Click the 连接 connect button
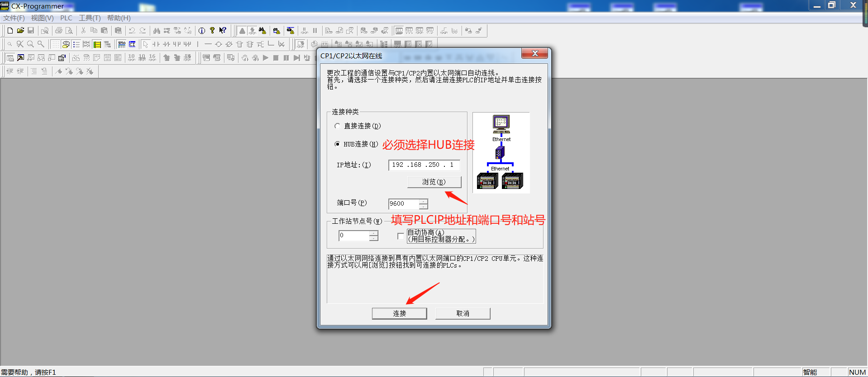 (x=399, y=313)
